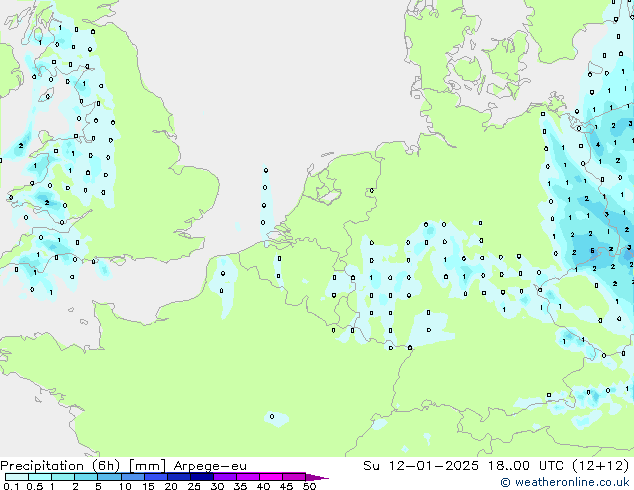Choose the 20–25 mm legend color swatch
Image resolution: width=634 pixels, height=490 pixels.
(x=179, y=477)
